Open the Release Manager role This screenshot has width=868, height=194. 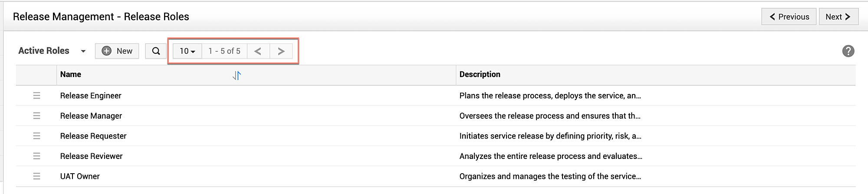[91, 116]
